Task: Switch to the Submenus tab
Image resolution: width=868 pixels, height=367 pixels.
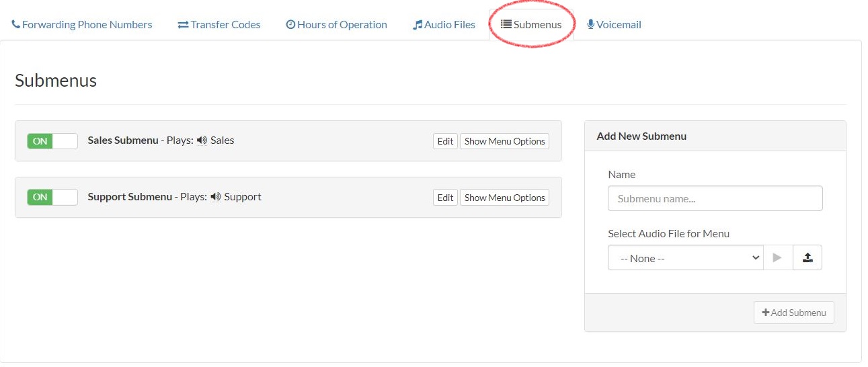Action: click(x=531, y=25)
